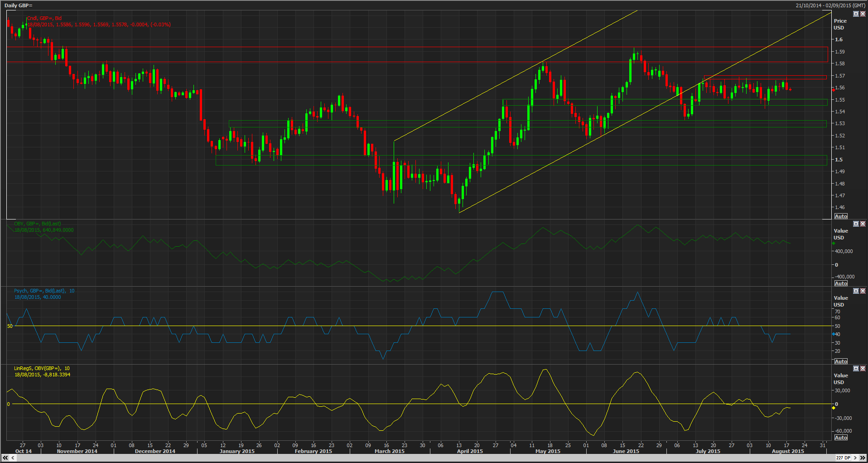The image size is (868, 463).
Task: Click the current price marker on price axis
Action: (833, 90)
